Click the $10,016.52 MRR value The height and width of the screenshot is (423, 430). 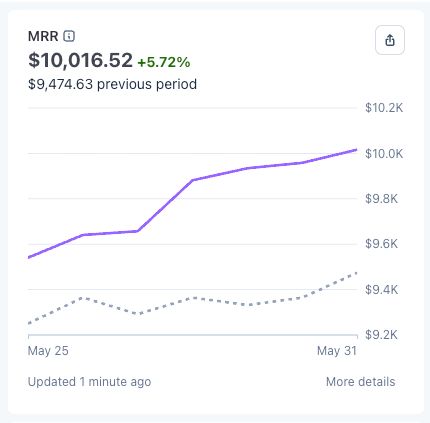pos(80,60)
